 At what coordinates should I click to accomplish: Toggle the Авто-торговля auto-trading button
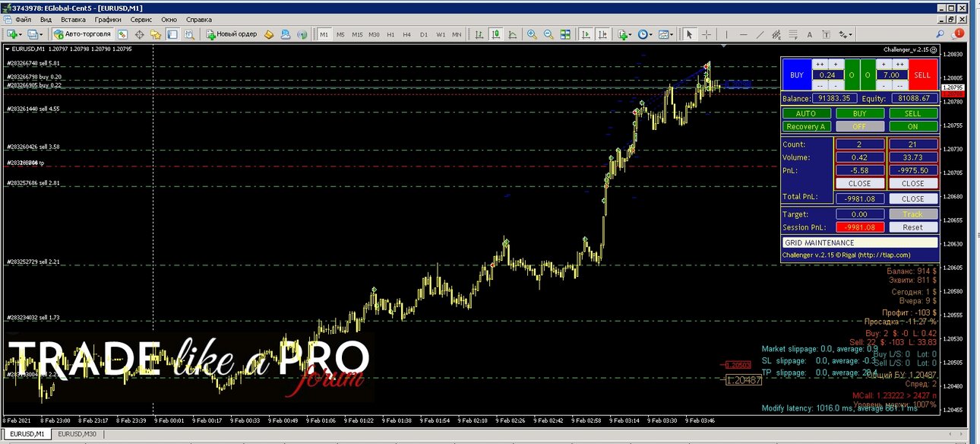click(x=82, y=34)
